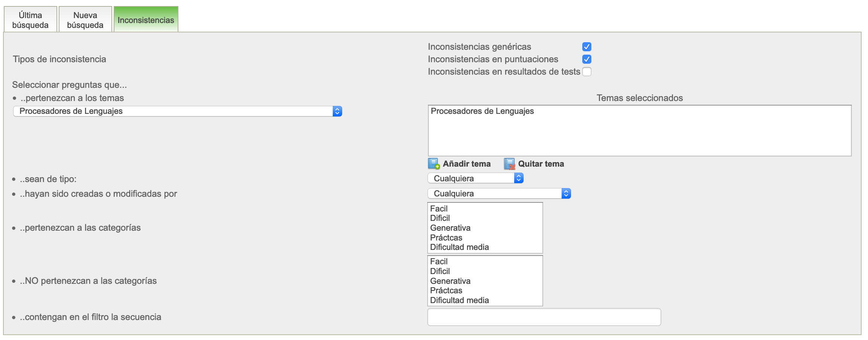
Task: Select Dificultad media in excluded categories list
Action: point(459,300)
